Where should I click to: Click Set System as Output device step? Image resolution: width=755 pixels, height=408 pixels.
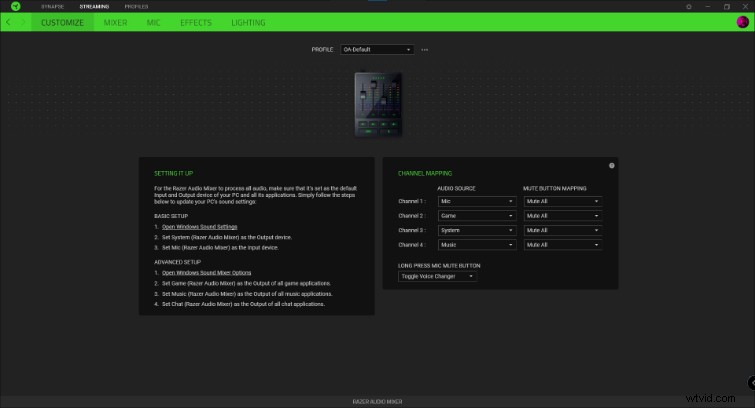tap(227, 237)
